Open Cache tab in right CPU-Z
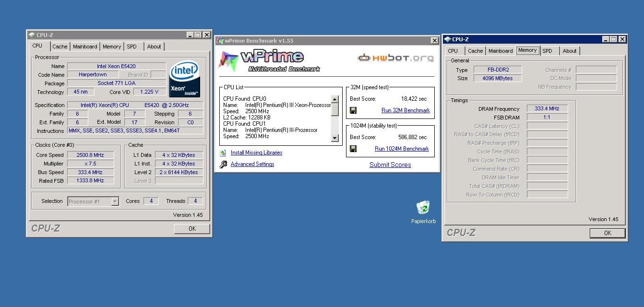The height and width of the screenshot is (307, 644). 476,51
